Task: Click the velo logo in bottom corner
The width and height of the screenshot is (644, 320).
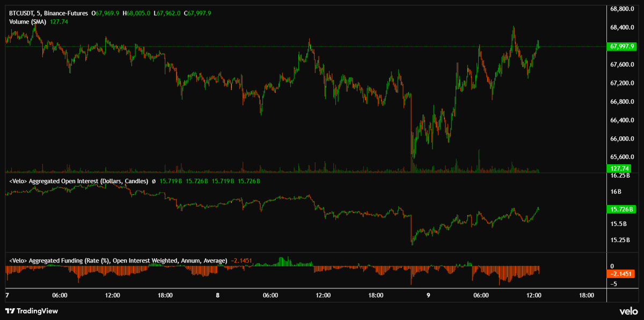Action: [628, 311]
